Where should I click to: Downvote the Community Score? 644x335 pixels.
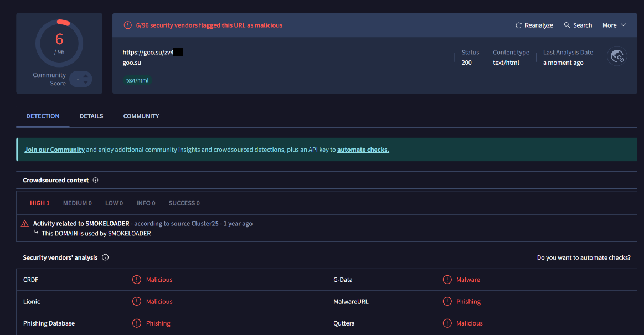(86, 82)
